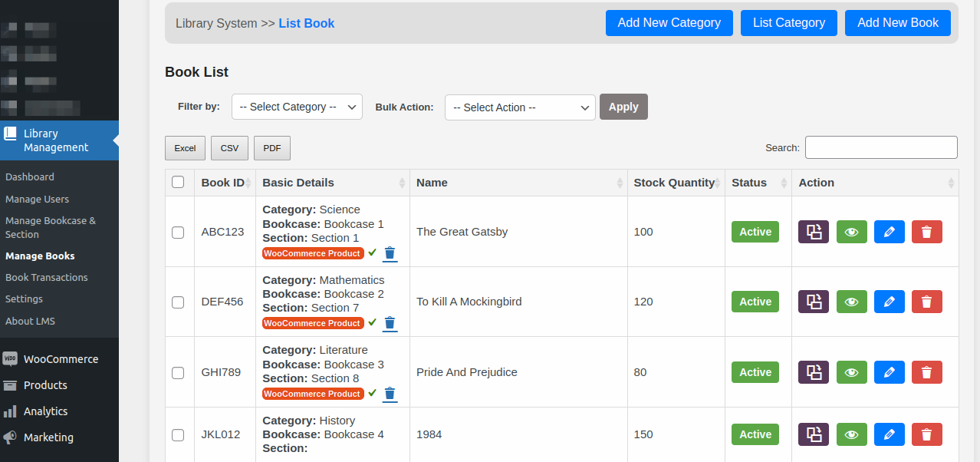This screenshot has width=980, height=462.
Task: Click the Library Management book icon in sidebar
Action: pos(10,134)
